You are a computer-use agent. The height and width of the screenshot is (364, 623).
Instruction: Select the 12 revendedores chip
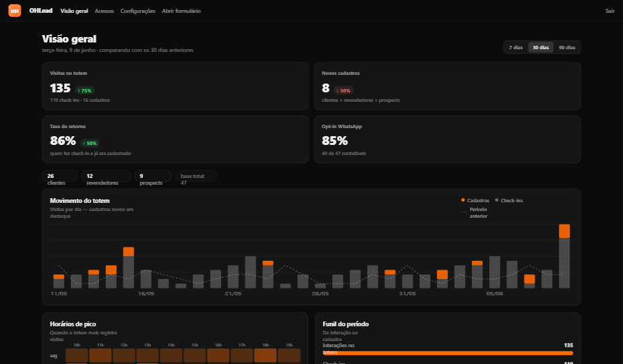point(106,176)
